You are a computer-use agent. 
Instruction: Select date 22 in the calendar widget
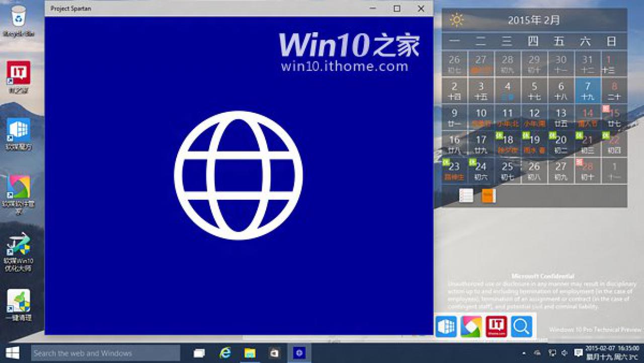coord(614,144)
